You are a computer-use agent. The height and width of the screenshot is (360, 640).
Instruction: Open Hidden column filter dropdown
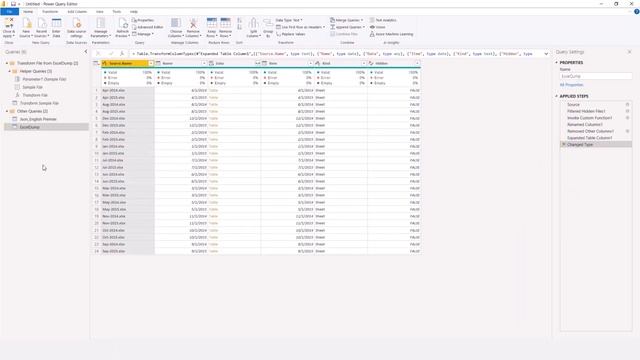417,63
